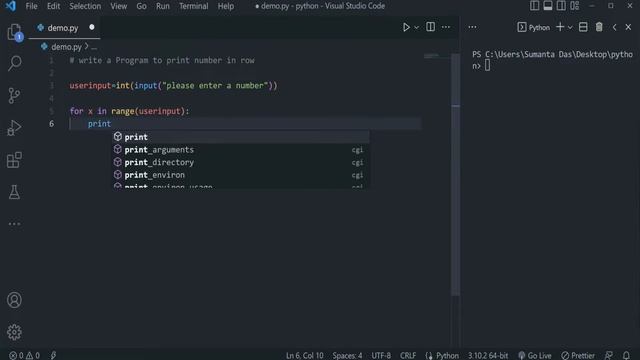The height and width of the screenshot is (360, 640).
Task: Click the Prettier status item
Action: [578, 356]
